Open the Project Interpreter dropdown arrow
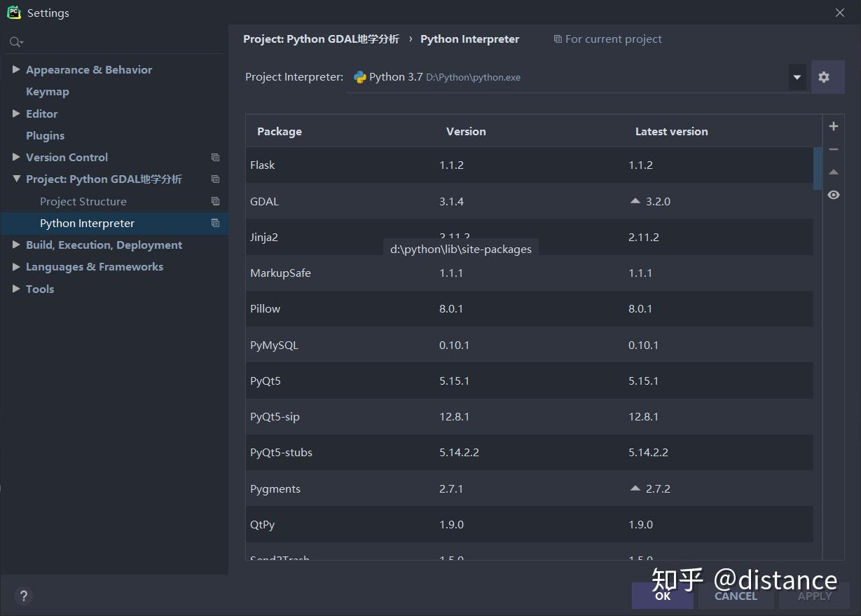This screenshot has height=616, width=861. coord(797,77)
